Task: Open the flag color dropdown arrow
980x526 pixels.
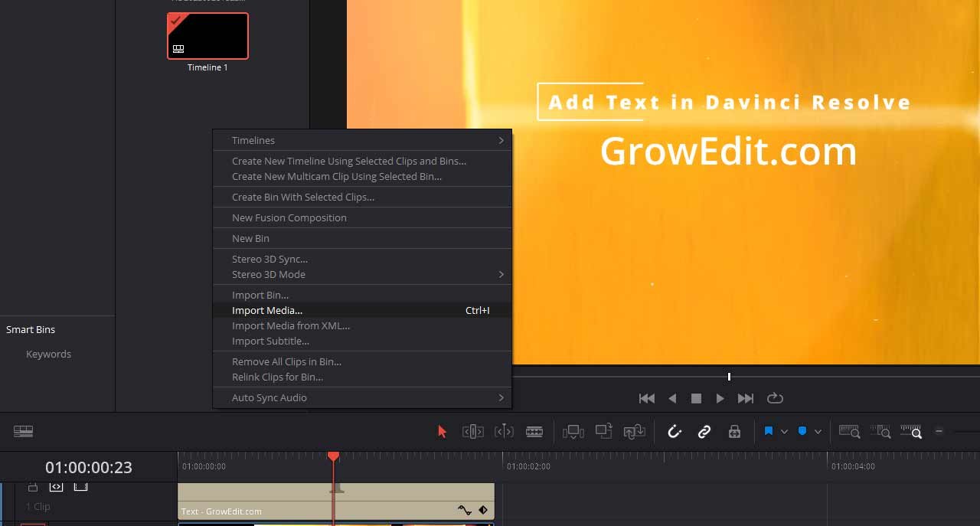Action: click(784, 432)
